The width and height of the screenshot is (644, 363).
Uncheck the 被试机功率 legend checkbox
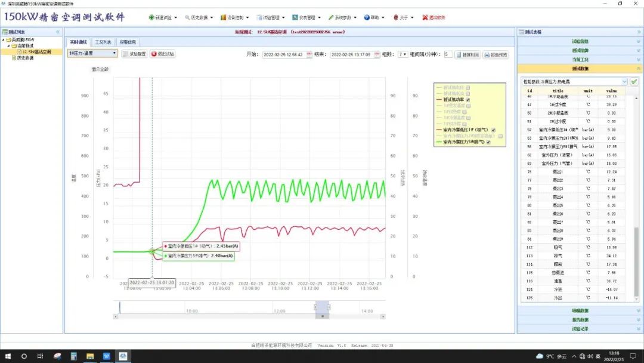[468, 100]
